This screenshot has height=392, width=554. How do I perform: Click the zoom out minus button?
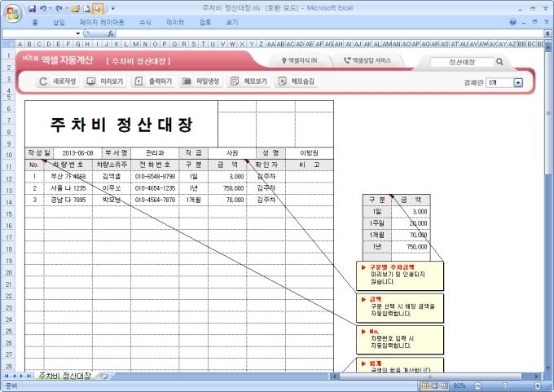(x=477, y=385)
